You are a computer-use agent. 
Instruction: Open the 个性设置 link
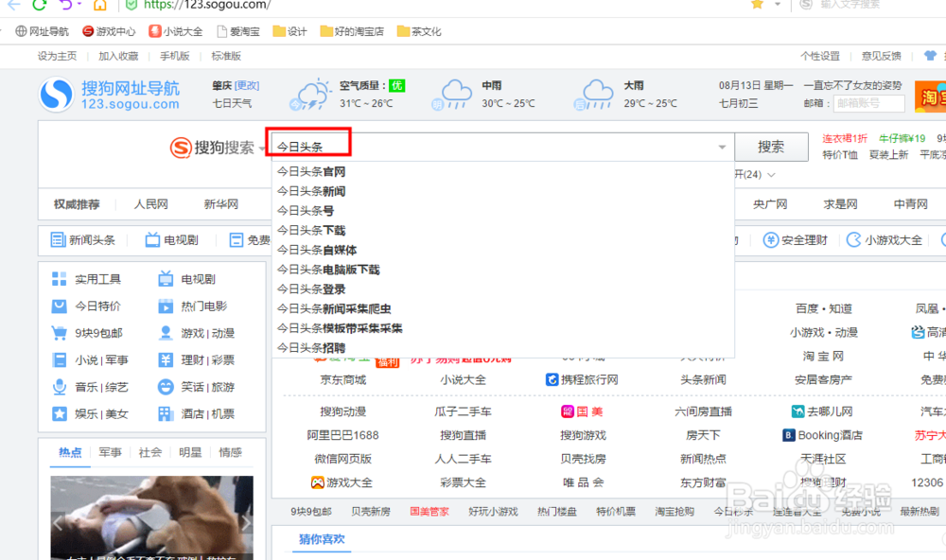(820, 56)
